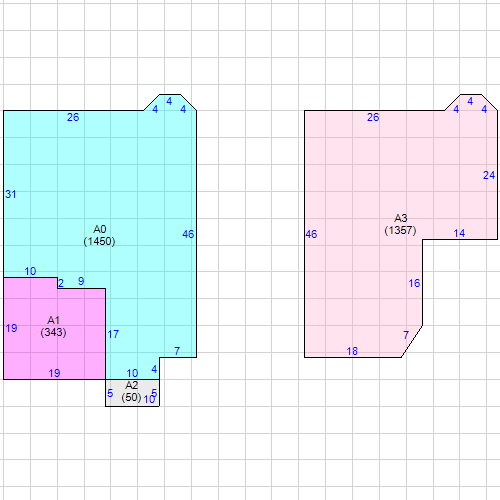Image resolution: width=500 pixels, height=500 pixels.
Task: Pick the 26 dimension along A0's top edge
Action: [73, 117]
